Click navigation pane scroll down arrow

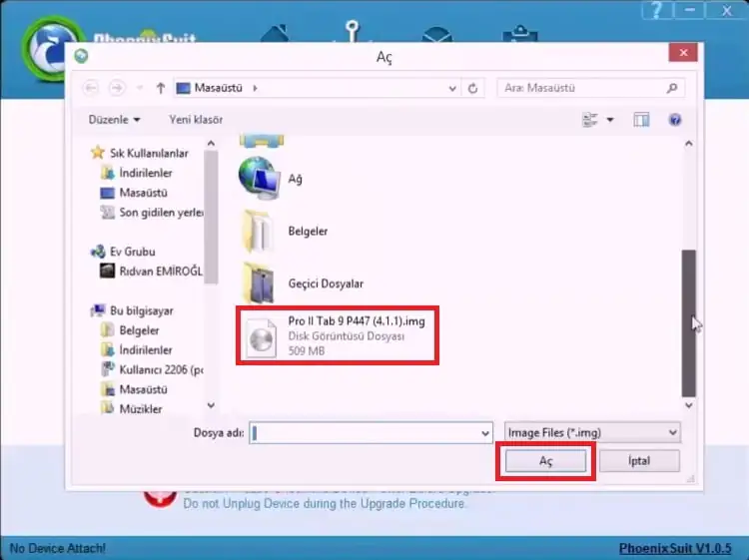click(x=211, y=405)
